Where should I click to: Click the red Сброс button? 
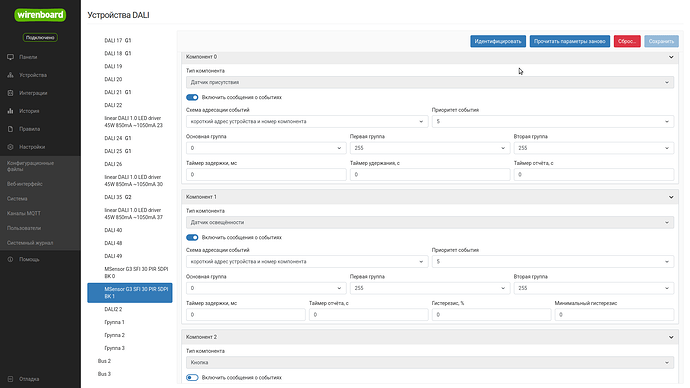point(627,41)
